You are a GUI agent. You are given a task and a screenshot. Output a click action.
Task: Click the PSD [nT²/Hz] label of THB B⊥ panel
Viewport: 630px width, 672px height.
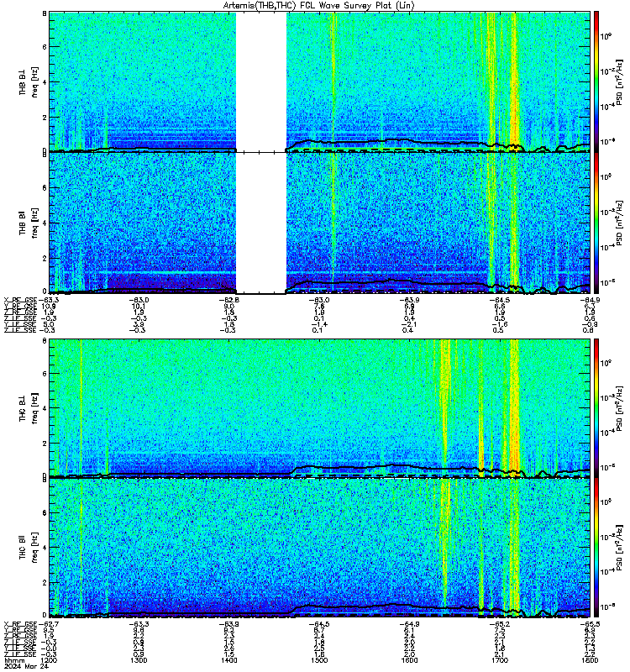620,81
